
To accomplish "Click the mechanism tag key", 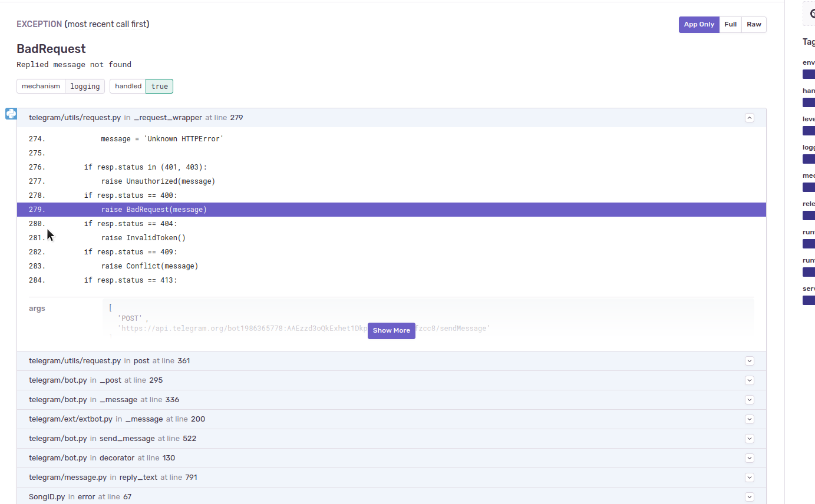I will [x=41, y=87].
